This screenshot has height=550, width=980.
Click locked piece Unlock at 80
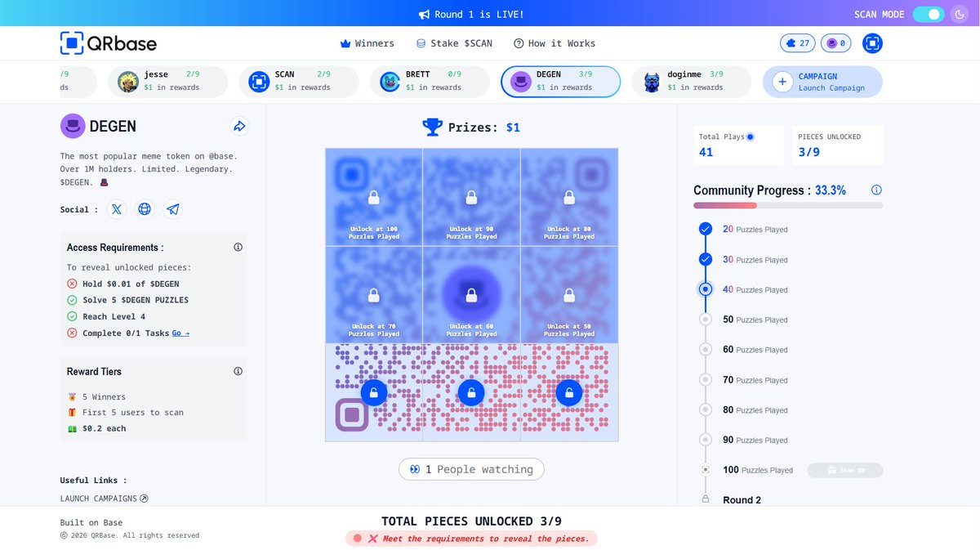point(569,197)
